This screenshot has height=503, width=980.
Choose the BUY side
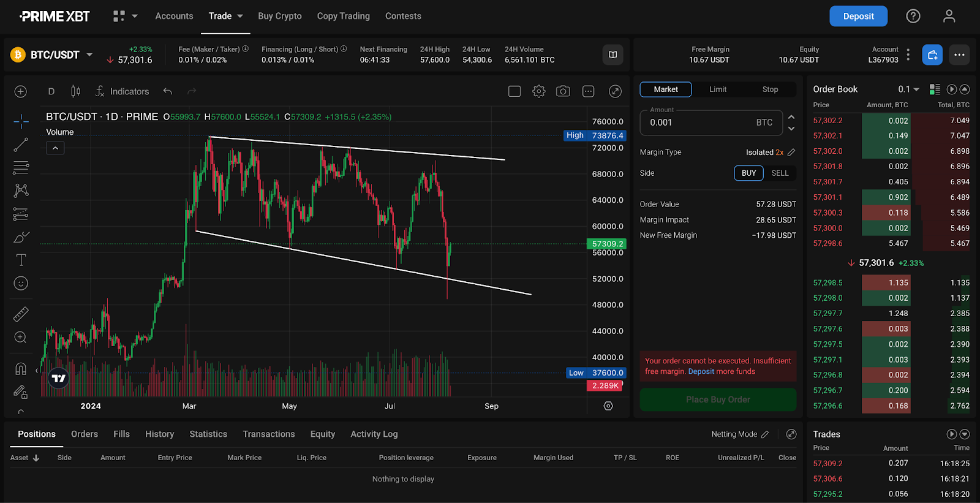coord(748,173)
